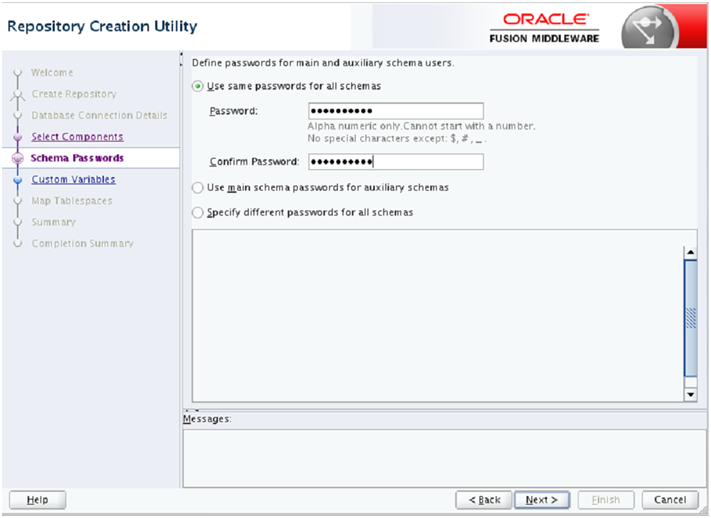Click the vertical scrollbar thumb in schema list

click(x=690, y=318)
